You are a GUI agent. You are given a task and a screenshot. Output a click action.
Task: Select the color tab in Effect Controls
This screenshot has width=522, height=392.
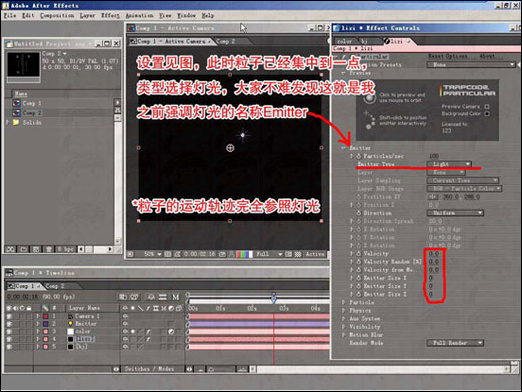click(x=344, y=41)
